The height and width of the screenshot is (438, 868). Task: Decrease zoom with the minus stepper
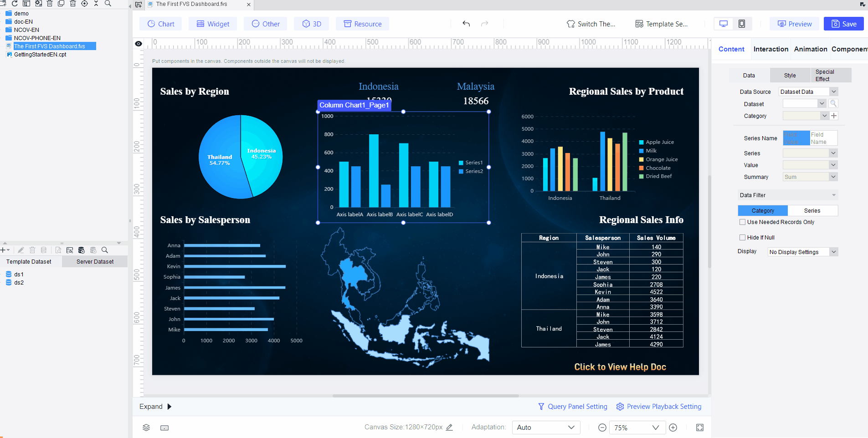coord(602,427)
